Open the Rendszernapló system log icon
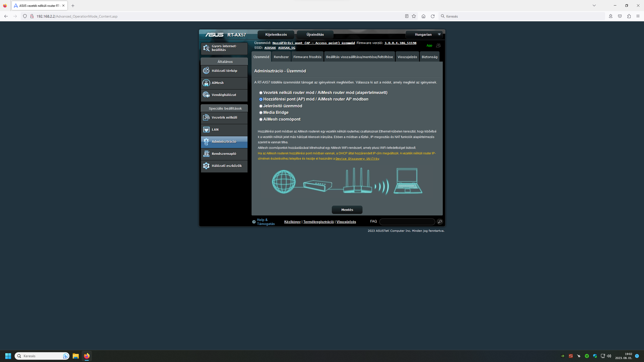This screenshot has width=644, height=362. point(206,154)
